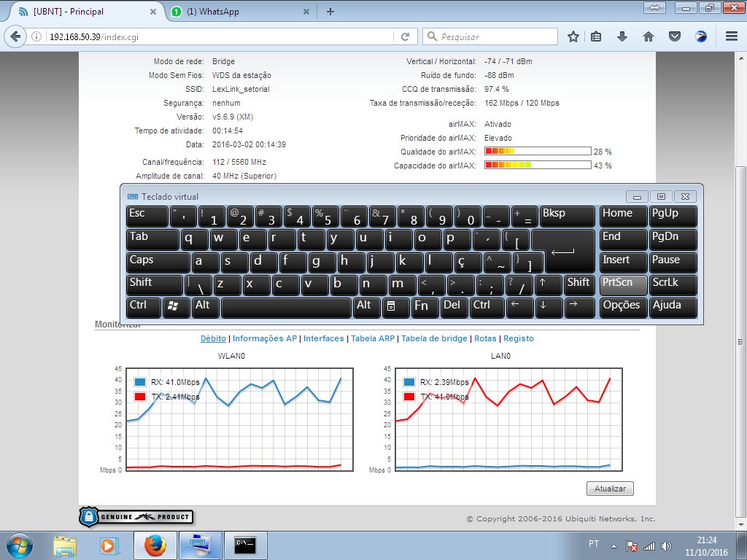The image size is (747, 560).
Task: Open the Tabela ARP link
Action: click(x=373, y=338)
